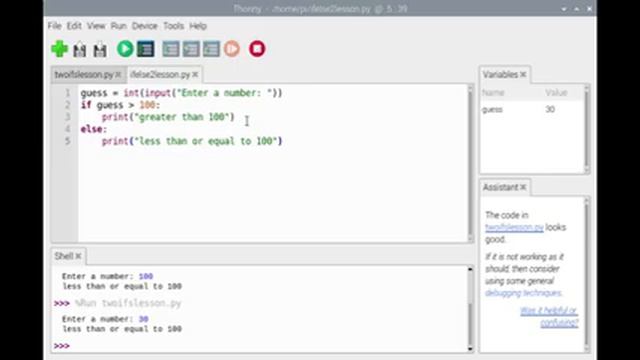Click the Shell scrollbar down arrow
This screenshot has width=640, height=360.
click(470, 349)
